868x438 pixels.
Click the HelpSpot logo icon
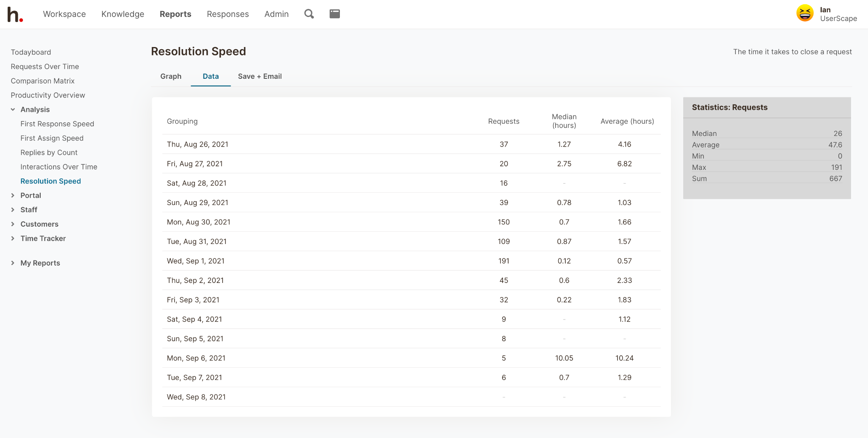point(15,14)
